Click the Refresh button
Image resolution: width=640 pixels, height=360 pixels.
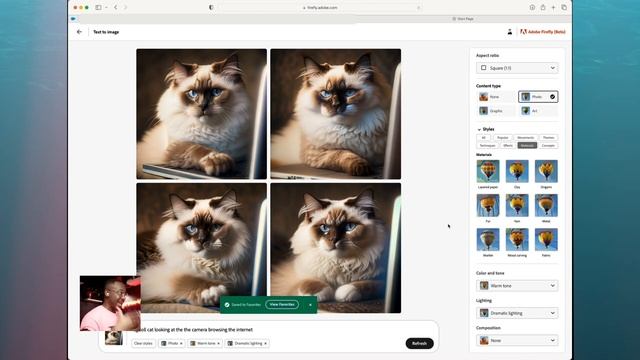(420, 343)
